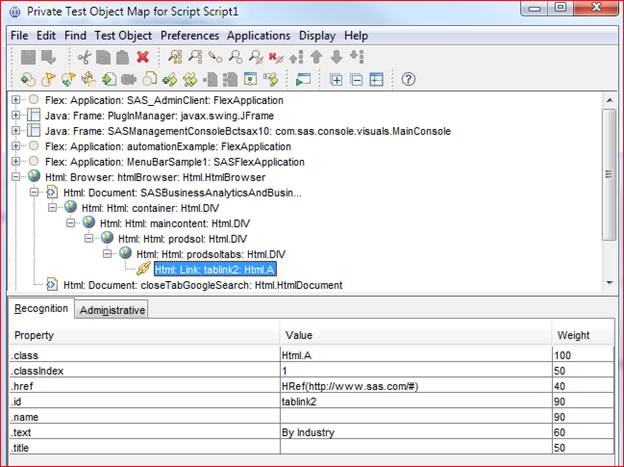Click the Cut scissors toolbar icon

(x=84, y=58)
